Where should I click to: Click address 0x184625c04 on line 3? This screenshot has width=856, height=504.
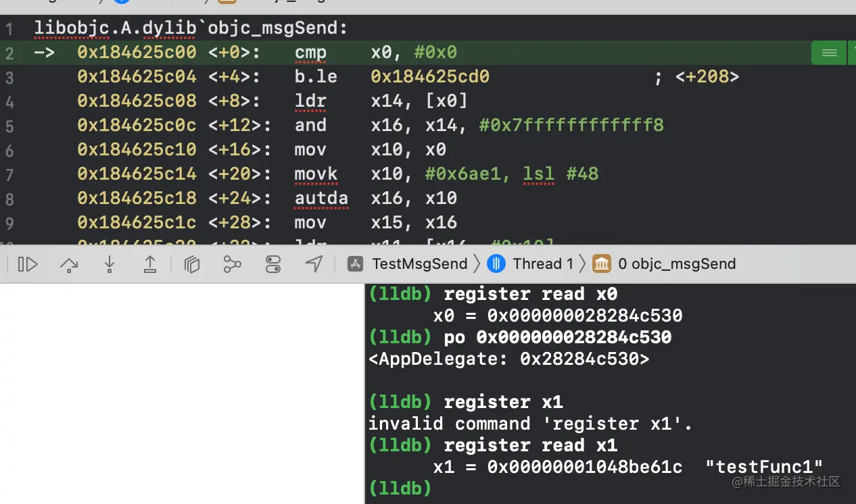pos(137,76)
